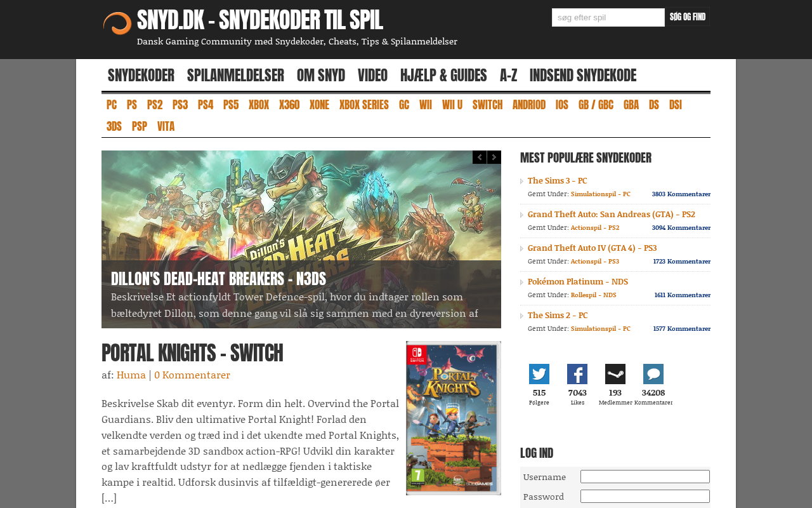This screenshot has width=812, height=508.
Task: Open 'Actionspil - PS2' category link
Action: click(x=595, y=228)
